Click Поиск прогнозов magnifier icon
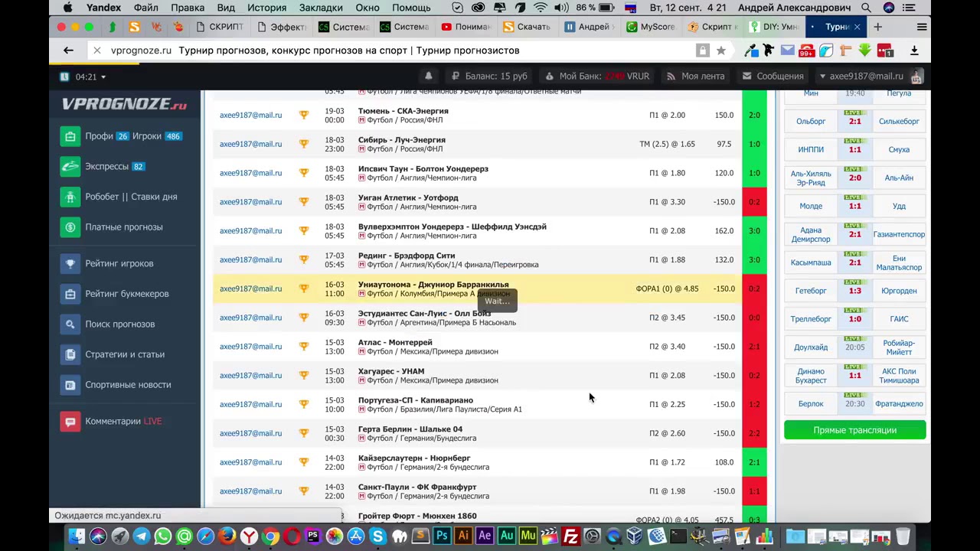The image size is (980, 551). (70, 324)
